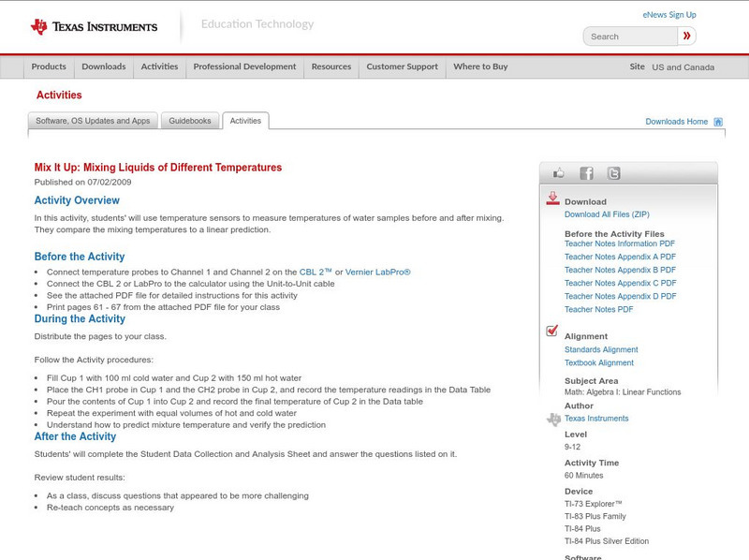This screenshot has width=749, height=560.
Task: Open the Vernier LabPro link
Action: click(378, 272)
